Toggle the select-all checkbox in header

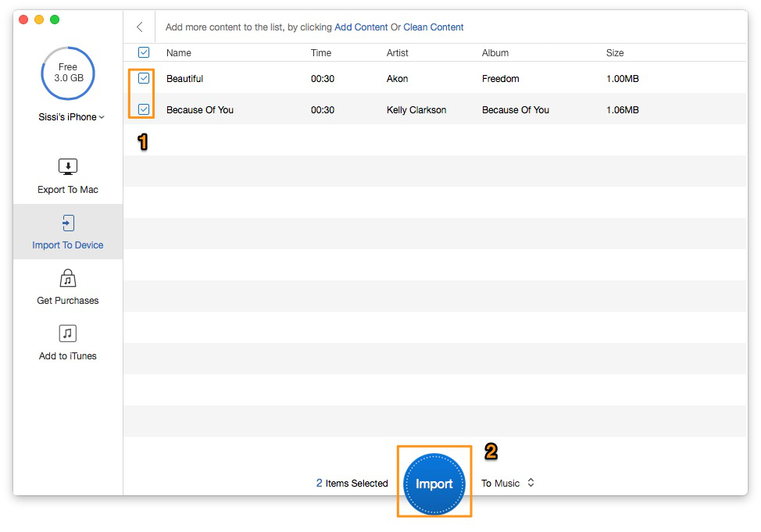pos(144,52)
